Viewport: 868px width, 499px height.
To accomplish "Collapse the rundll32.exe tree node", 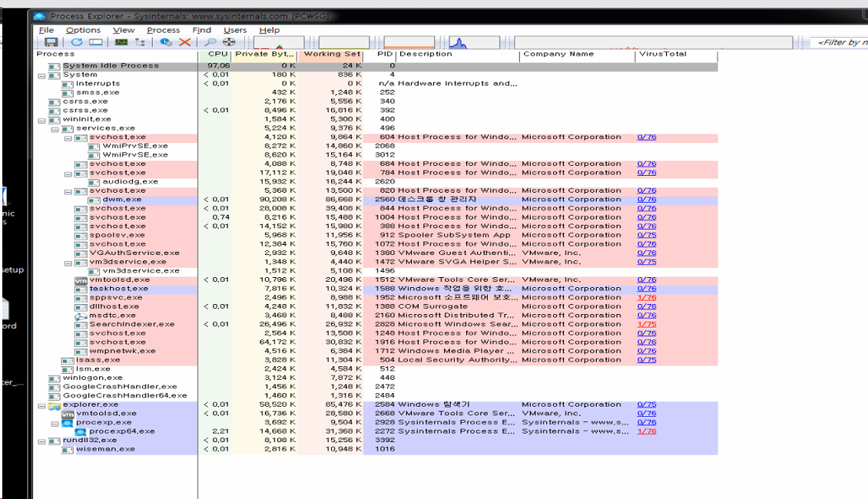I will [41, 441].
